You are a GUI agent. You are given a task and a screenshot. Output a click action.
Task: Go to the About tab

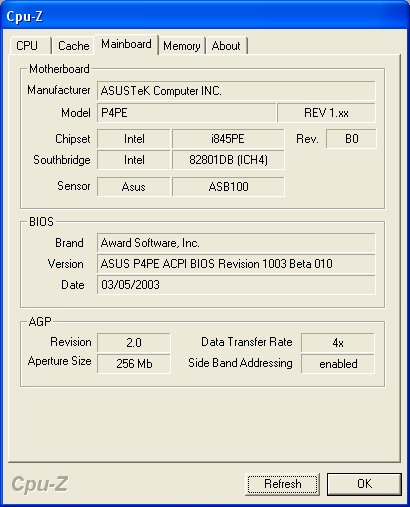226,46
